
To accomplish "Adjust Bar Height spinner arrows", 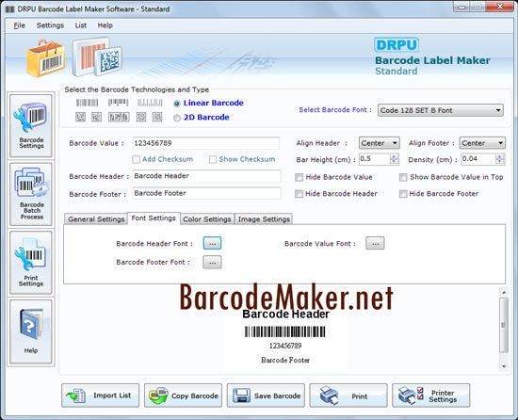I will [x=394, y=159].
